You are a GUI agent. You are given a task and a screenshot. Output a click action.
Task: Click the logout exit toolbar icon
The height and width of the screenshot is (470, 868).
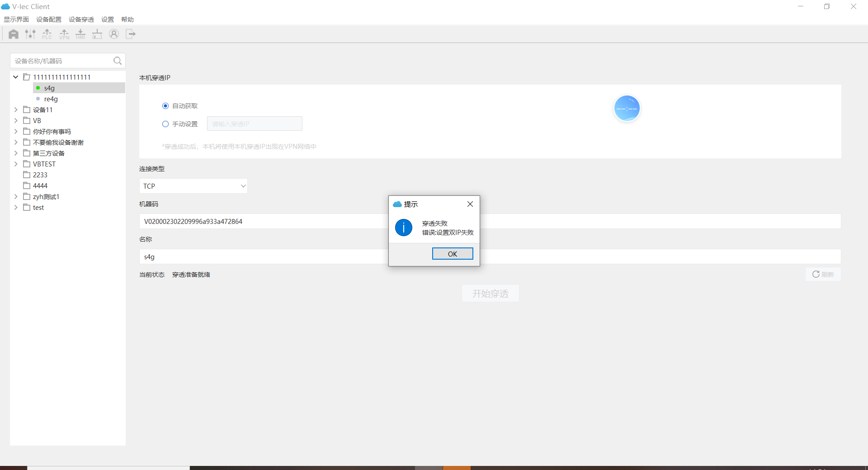pos(131,34)
